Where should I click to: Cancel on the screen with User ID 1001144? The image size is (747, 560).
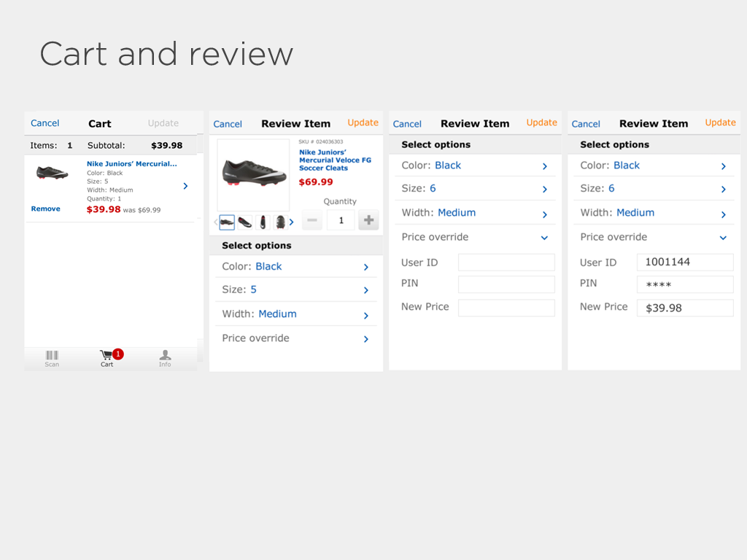(586, 124)
